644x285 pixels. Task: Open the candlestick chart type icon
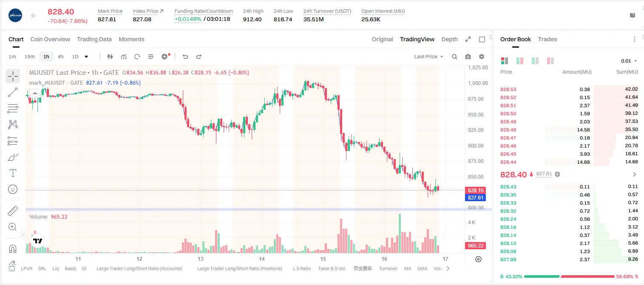click(x=110, y=57)
